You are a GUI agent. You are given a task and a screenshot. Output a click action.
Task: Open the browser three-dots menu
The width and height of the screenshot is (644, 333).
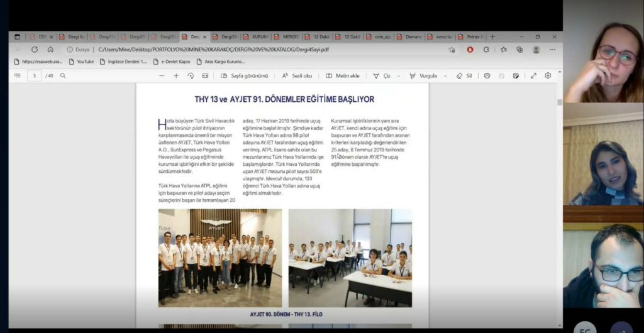click(x=552, y=50)
